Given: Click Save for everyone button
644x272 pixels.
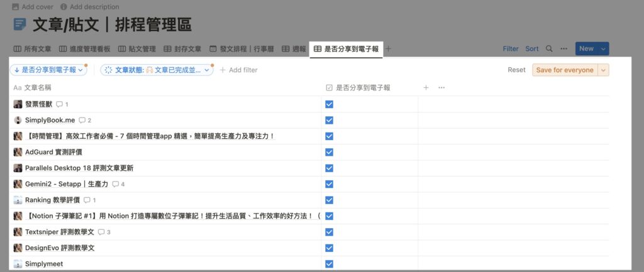Looking at the screenshot, I should 565,70.
